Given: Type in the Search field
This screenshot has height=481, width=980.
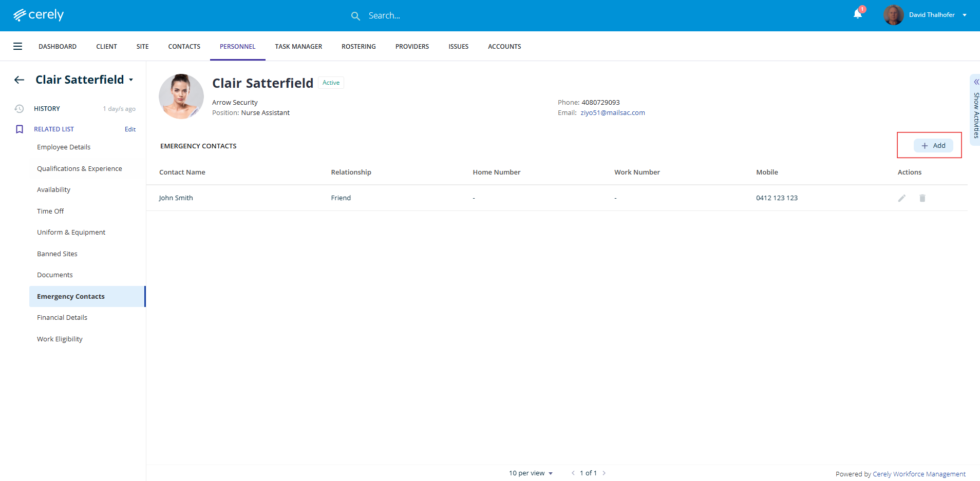Looking at the screenshot, I should [x=411, y=16].
